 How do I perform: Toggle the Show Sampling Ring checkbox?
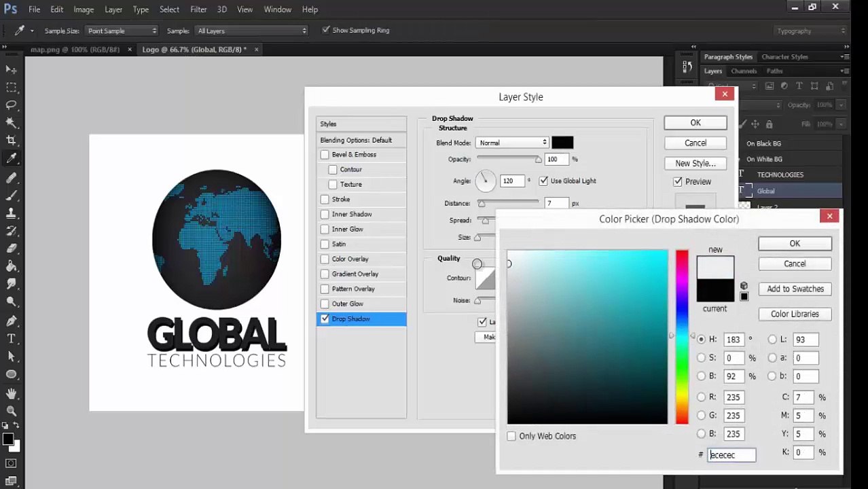(x=326, y=30)
